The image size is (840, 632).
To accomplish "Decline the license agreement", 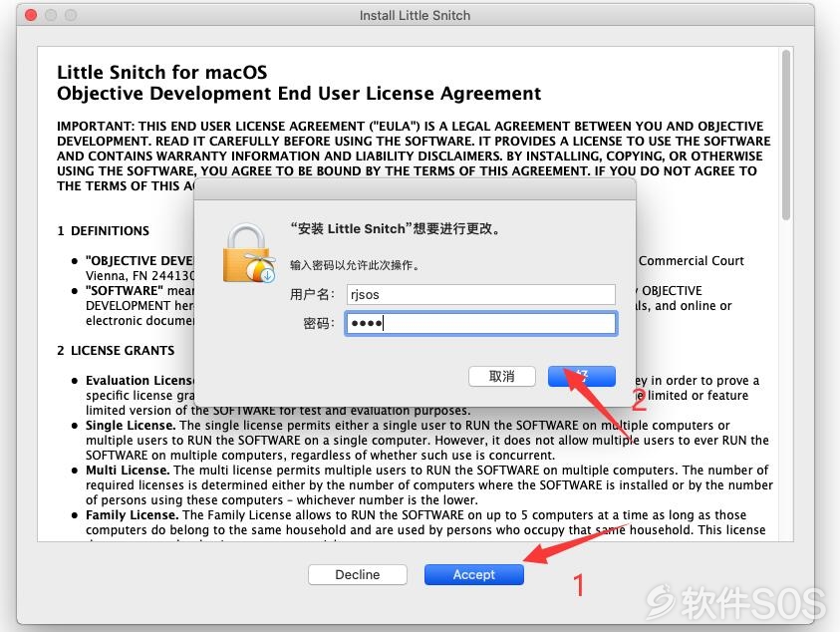I will click(x=358, y=574).
